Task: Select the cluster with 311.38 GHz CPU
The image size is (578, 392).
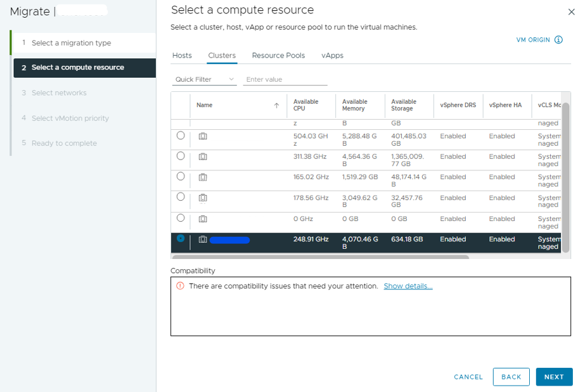Action: coord(181,156)
